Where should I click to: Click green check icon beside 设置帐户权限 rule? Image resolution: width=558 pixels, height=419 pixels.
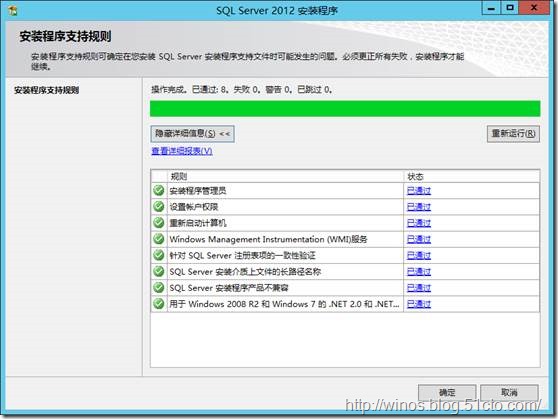[159, 206]
